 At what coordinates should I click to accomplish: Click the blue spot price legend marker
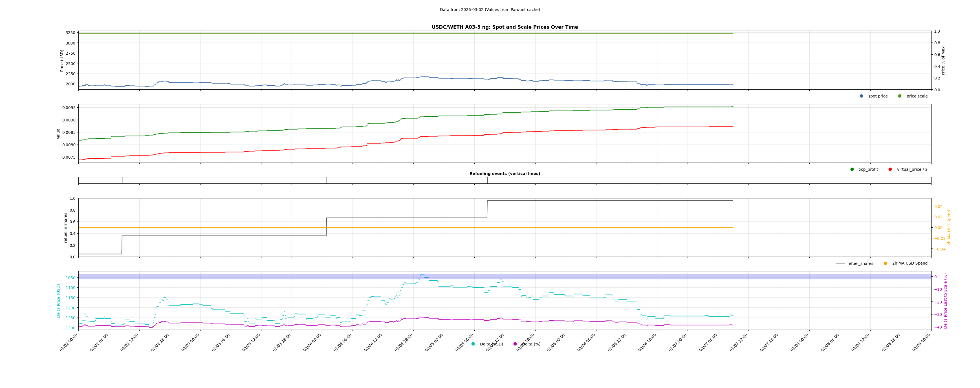pos(861,96)
